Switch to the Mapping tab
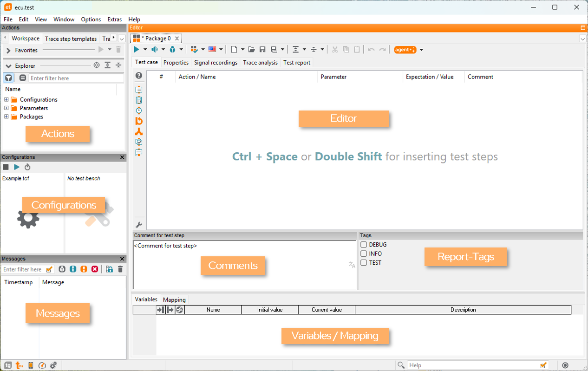Screen dimensions: 588x371 (174, 299)
